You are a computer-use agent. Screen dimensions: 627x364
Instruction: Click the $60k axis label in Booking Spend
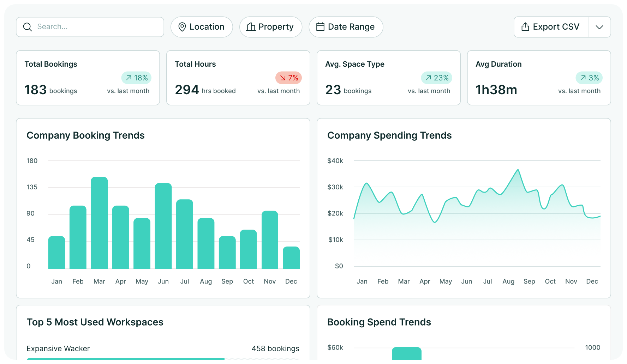(x=335, y=347)
